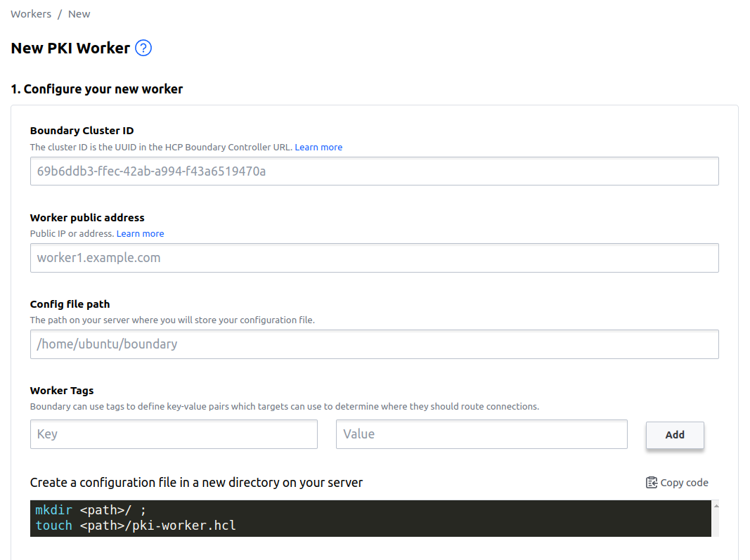Image resolution: width=750 pixels, height=560 pixels.
Task: Open Learn more link for cluster ID
Action: pos(318,148)
